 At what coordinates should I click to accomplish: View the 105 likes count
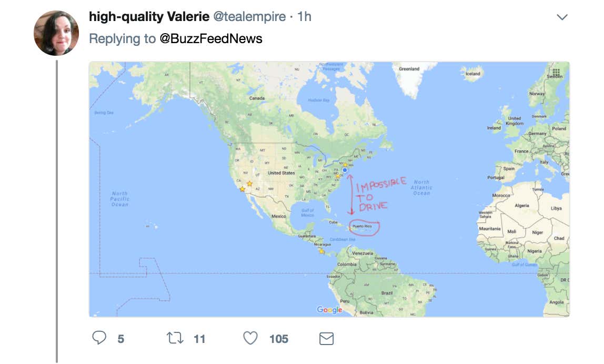[x=279, y=339]
